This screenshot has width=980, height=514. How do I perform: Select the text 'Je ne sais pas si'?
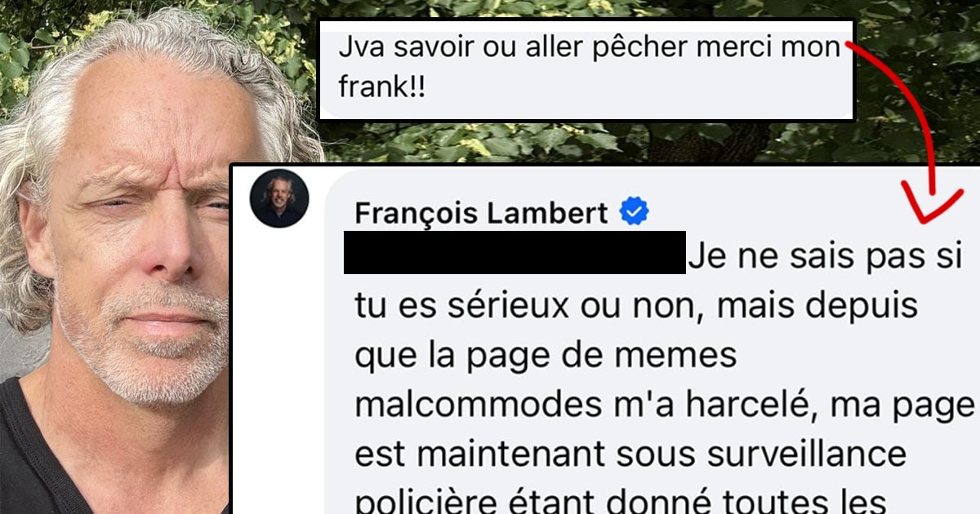pyautogui.click(x=826, y=259)
